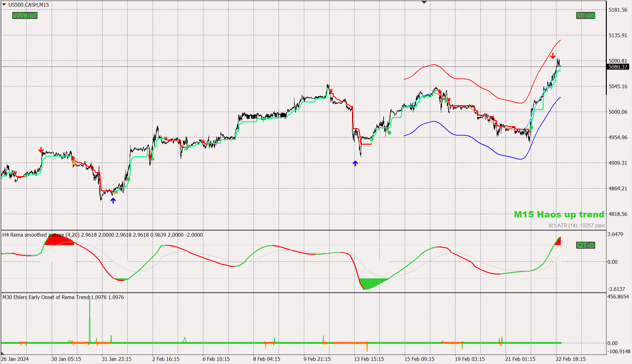Open the dropdown triangle beside US500.CASH,M15
The height and width of the screenshot is (364, 632).
(x=4, y=4)
